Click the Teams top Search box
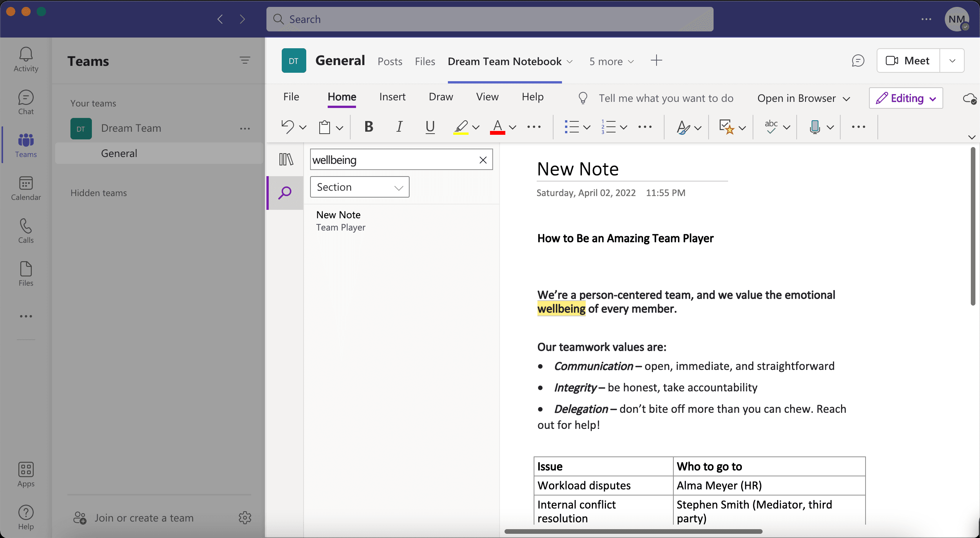The width and height of the screenshot is (980, 538). click(x=490, y=19)
